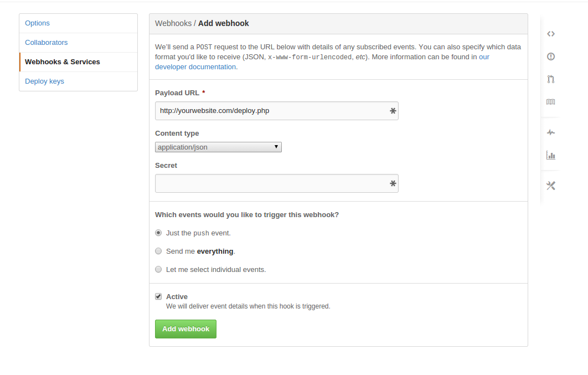Follow the developer documentation link
Screen dimensions: 588x375
pyautogui.click(x=196, y=67)
